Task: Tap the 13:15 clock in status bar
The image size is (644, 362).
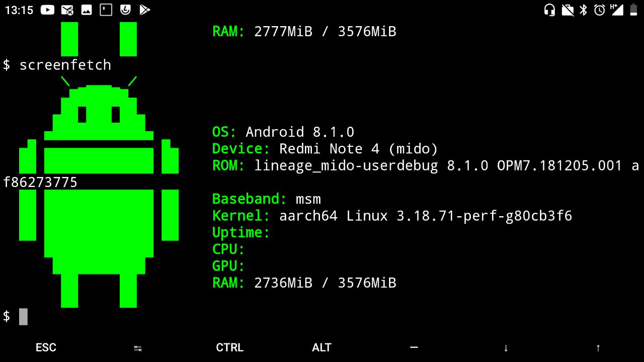Action: pyautogui.click(x=19, y=10)
